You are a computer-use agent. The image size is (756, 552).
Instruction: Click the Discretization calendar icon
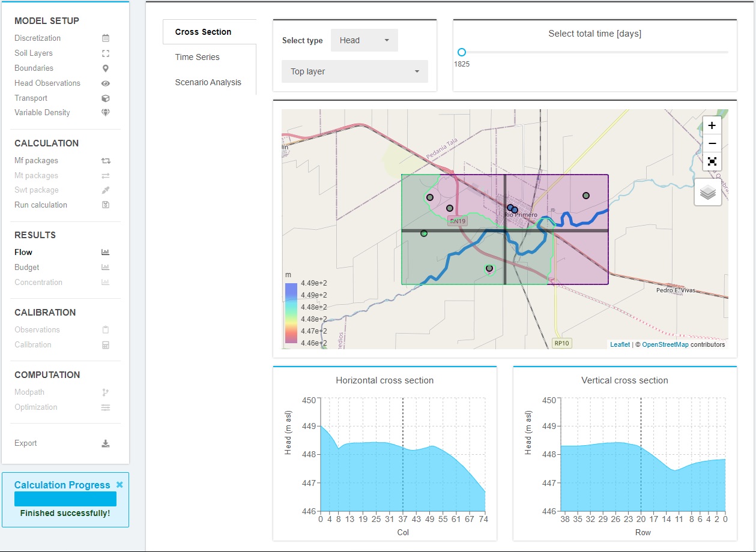click(x=106, y=38)
